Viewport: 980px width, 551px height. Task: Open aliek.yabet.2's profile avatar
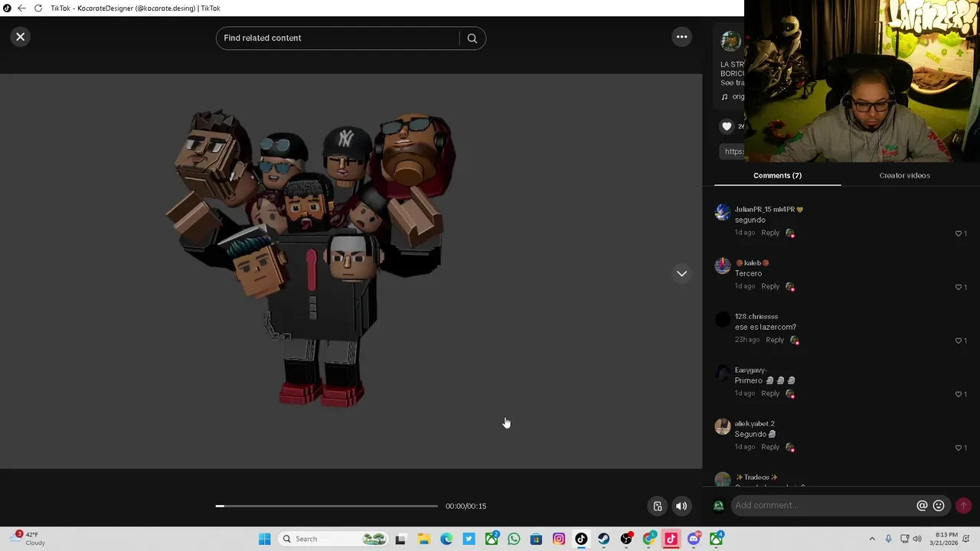tap(723, 427)
